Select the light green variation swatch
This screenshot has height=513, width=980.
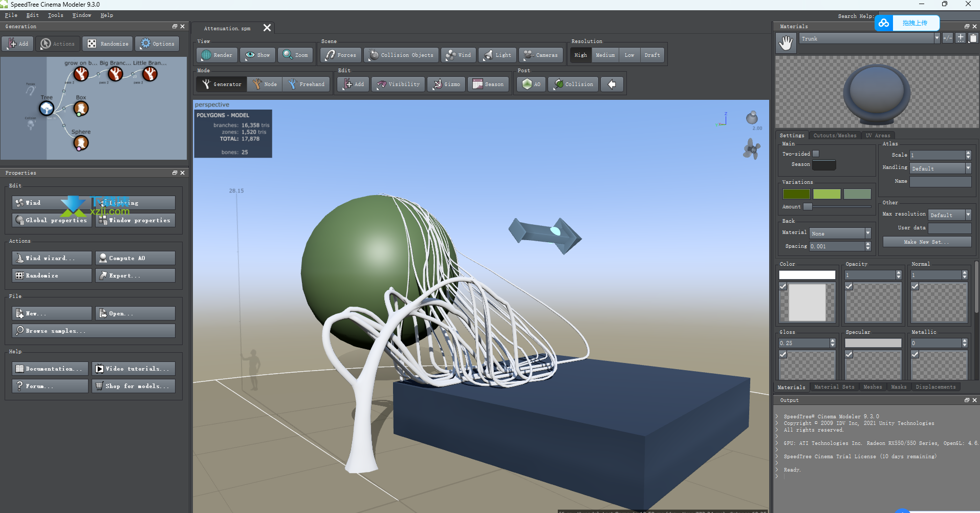tap(826, 194)
